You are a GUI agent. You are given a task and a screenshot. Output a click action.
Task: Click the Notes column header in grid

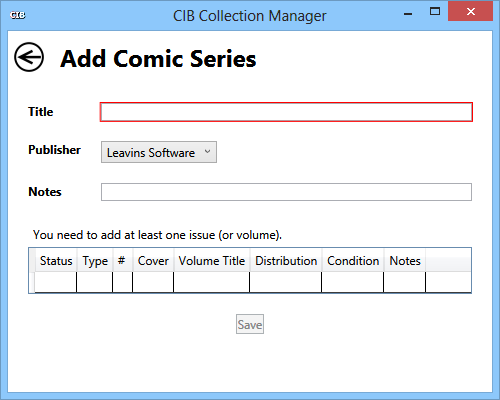pos(405,261)
